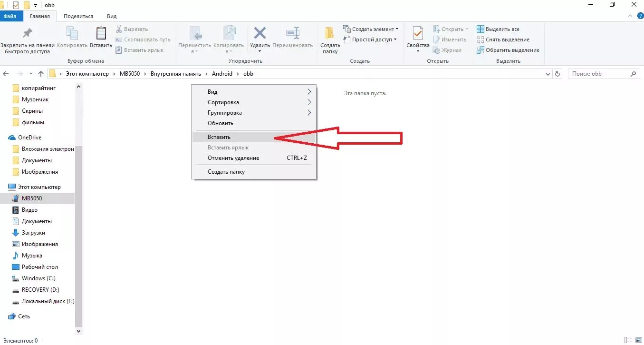Click Изменить in the ribbon
644x345 pixels.
click(x=450, y=39)
